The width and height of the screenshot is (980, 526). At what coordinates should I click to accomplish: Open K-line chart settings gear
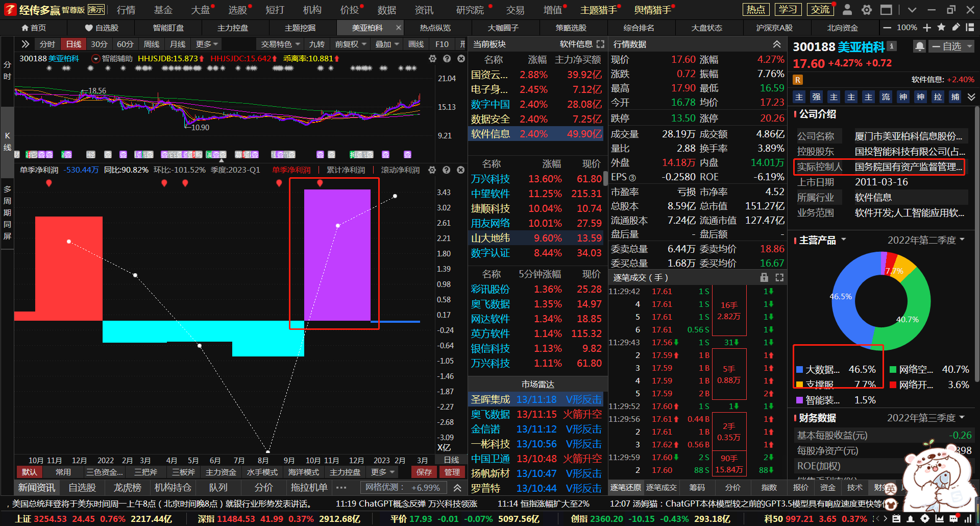coord(432,59)
